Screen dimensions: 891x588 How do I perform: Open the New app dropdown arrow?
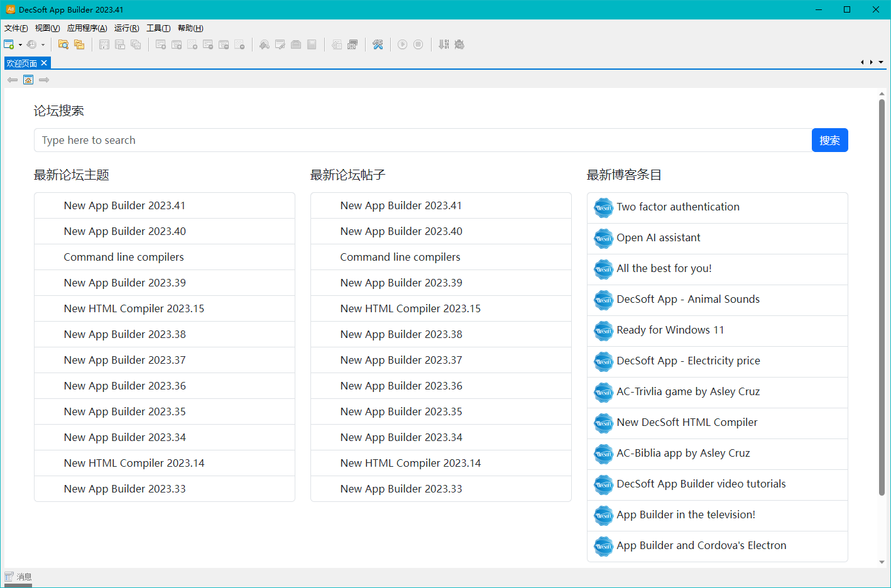point(20,45)
